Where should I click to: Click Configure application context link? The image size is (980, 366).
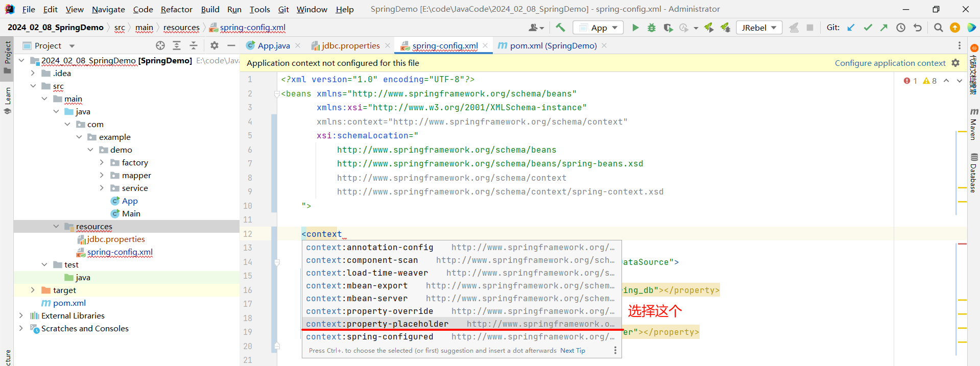point(890,63)
